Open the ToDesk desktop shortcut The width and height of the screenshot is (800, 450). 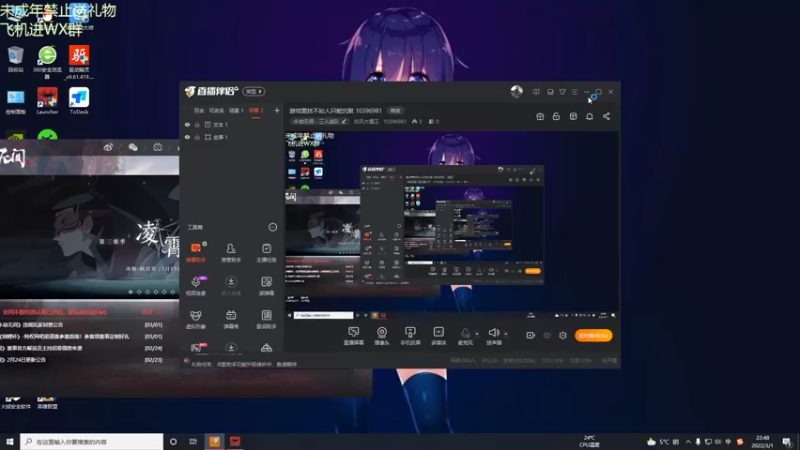click(x=79, y=101)
